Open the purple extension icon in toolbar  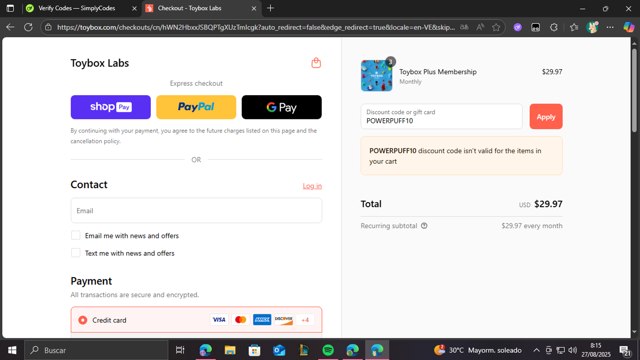pos(518,27)
